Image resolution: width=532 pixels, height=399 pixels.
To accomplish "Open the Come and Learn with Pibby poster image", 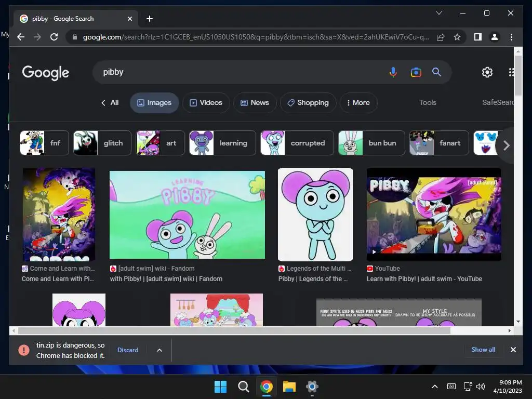I will pyautogui.click(x=59, y=215).
